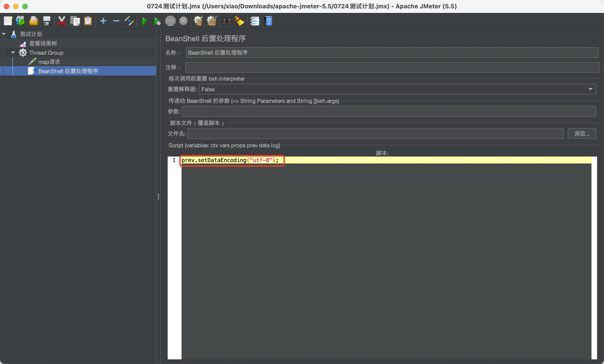The image size is (604, 364).
Task: Open the Help question mark icon
Action: pyautogui.click(x=268, y=21)
